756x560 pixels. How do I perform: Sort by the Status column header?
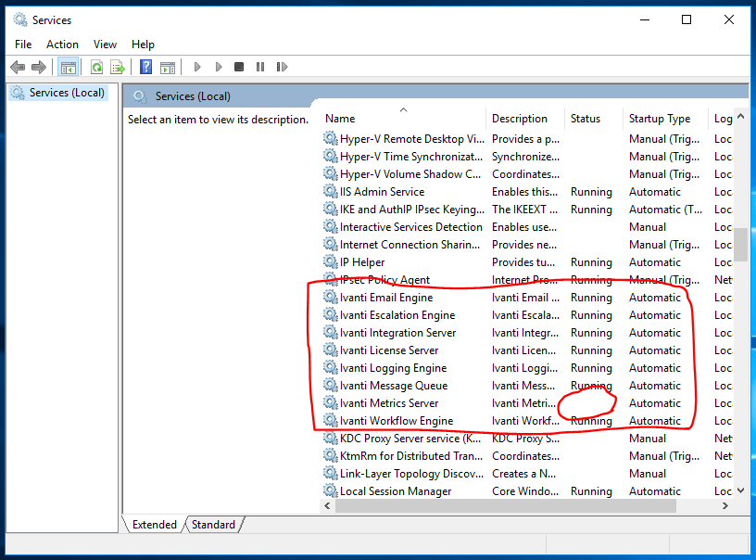point(594,119)
